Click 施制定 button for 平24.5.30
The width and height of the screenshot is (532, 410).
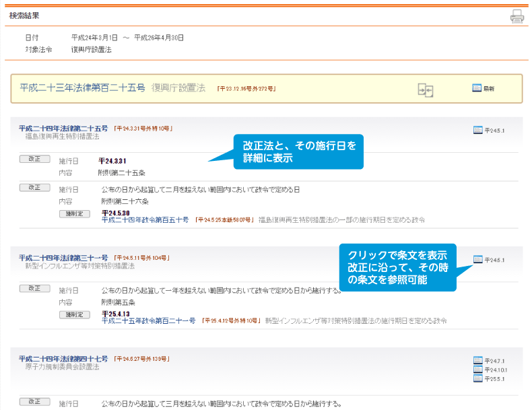point(75,214)
